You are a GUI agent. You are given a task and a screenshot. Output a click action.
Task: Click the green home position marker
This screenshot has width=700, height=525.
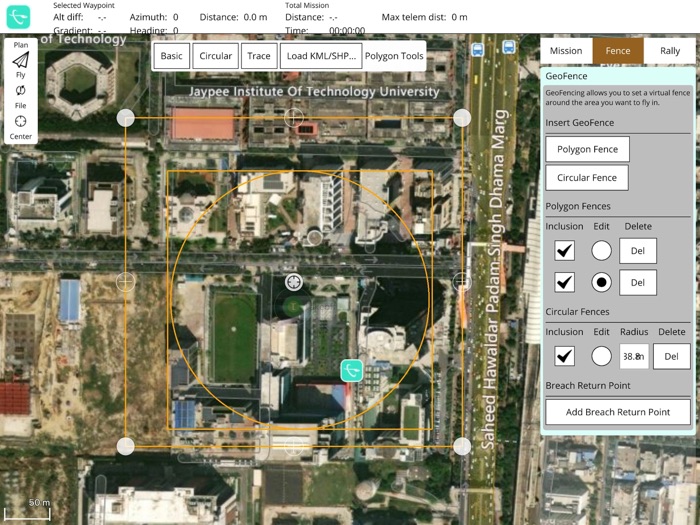293,306
